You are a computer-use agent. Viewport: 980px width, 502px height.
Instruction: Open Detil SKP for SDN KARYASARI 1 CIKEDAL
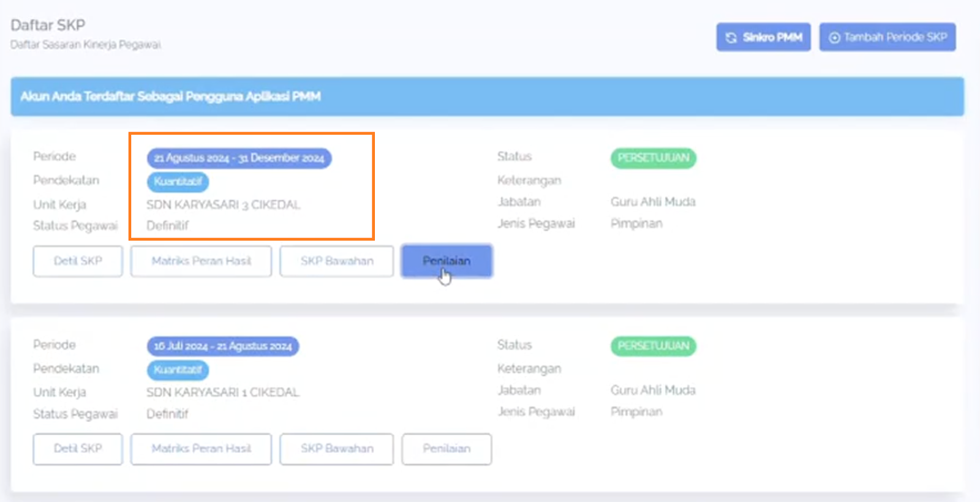click(x=78, y=449)
